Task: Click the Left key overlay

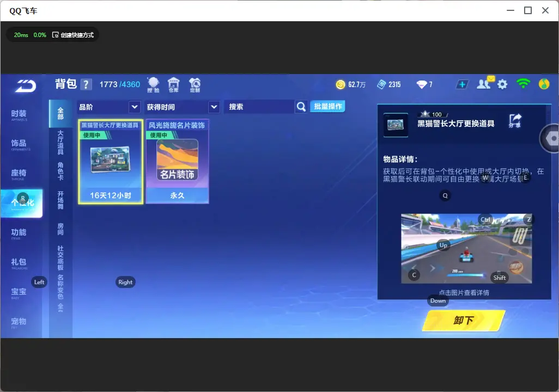Action: (x=39, y=282)
